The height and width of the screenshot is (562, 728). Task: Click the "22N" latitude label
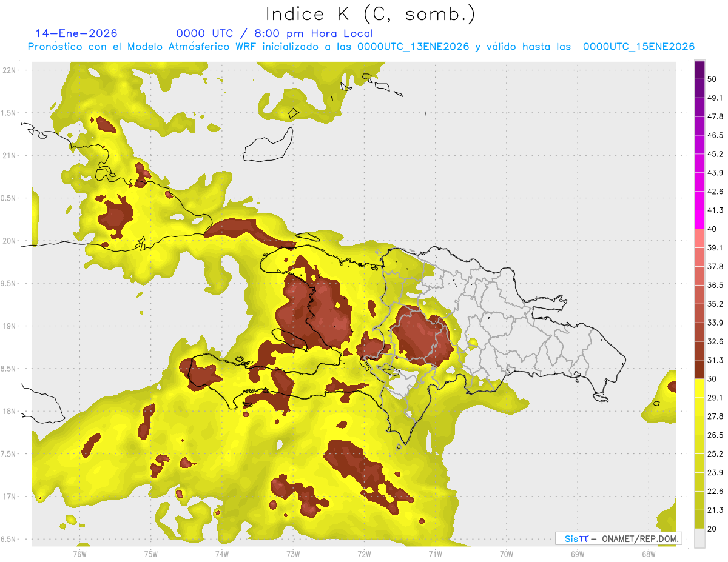[x=9, y=70]
